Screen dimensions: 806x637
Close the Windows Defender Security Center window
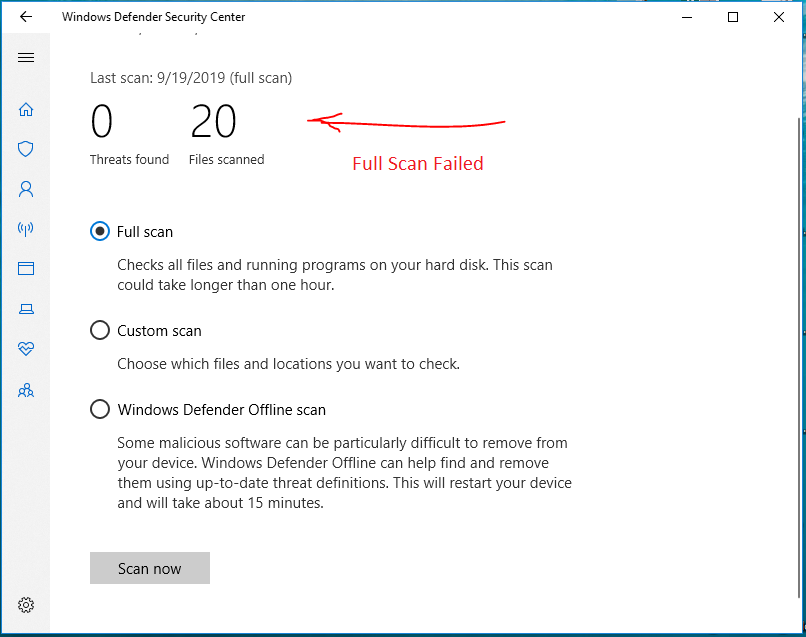[779, 17]
